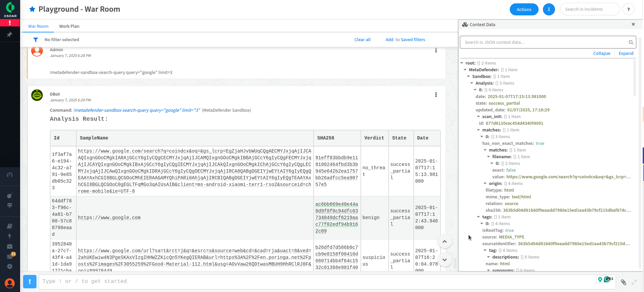644x292 pixels.
Task: Open options menu for Admin entry
Action: 436,50
